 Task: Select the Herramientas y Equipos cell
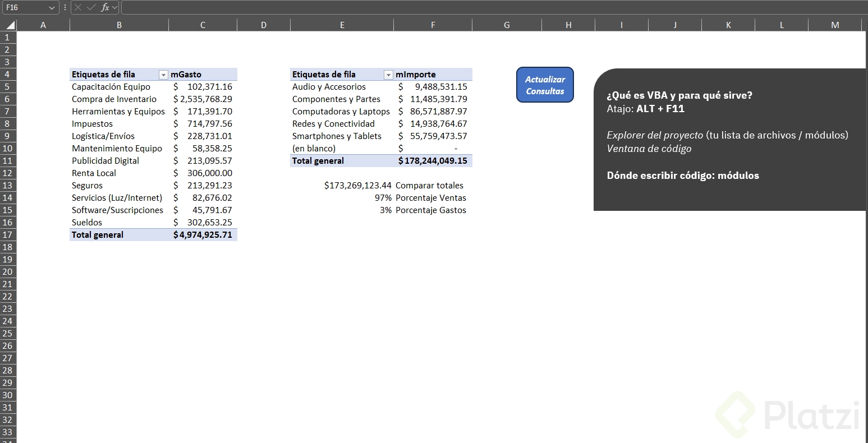pyautogui.click(x=119, y=112)
